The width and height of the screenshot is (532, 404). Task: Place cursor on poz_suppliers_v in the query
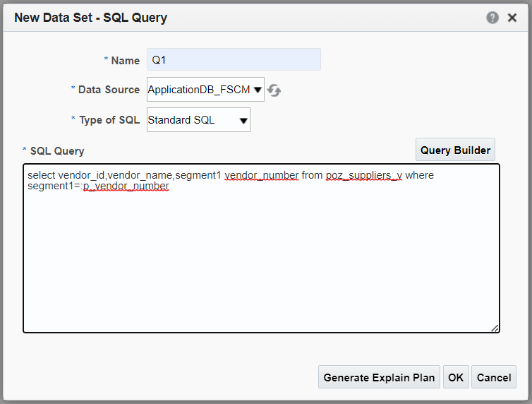pos(363,175)
